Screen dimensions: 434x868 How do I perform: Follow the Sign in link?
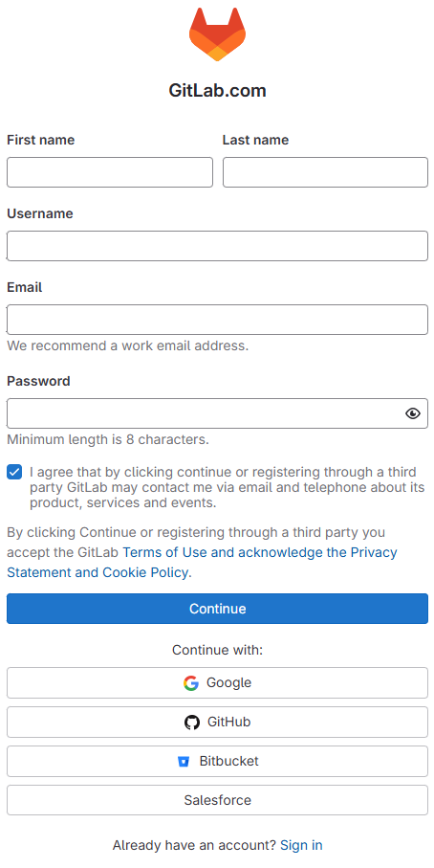pos(301,845)
